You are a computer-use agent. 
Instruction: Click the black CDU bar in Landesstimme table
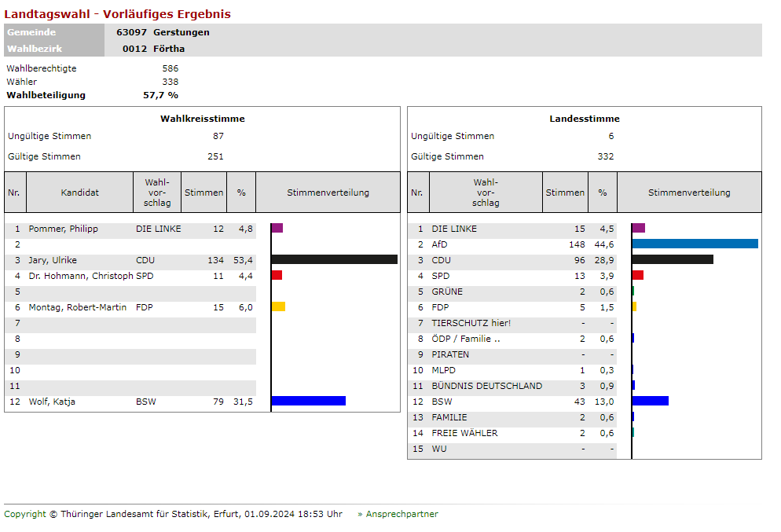click(673, 259)
